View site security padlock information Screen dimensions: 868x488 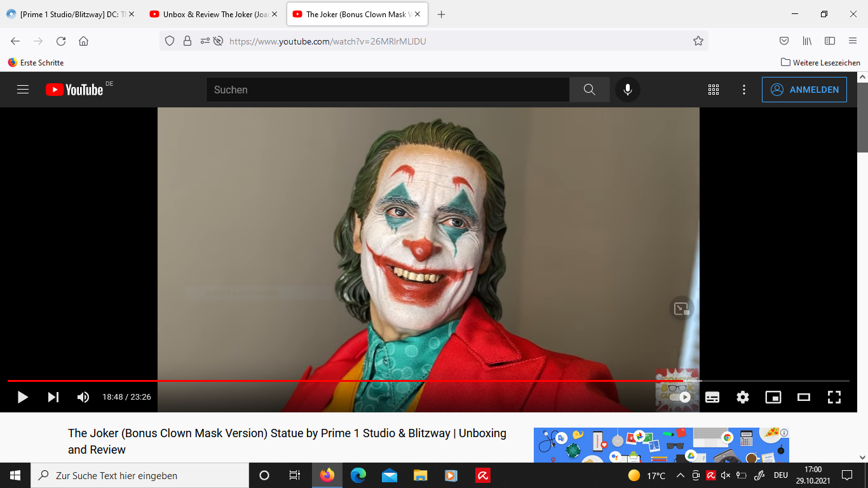pyautogui.click(x=187, y=41)
